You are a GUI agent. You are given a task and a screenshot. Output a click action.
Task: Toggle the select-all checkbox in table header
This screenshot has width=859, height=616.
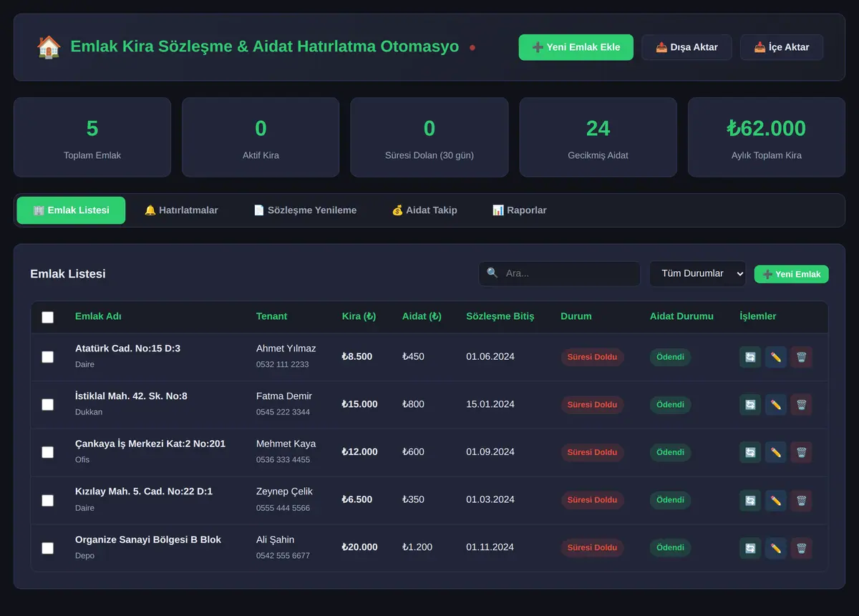(x=47, y=317)
